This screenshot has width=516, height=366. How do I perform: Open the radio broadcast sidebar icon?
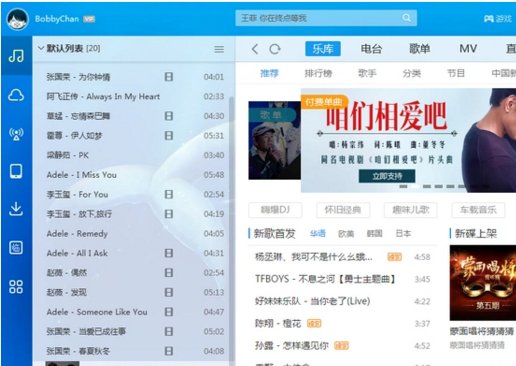click(x=16, y=134)
